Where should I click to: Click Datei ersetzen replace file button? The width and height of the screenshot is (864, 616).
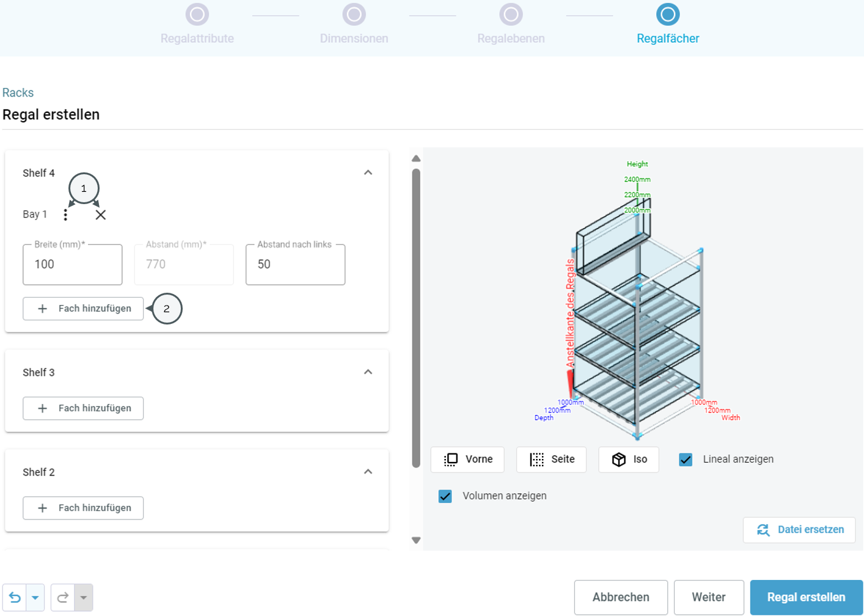[799, 530]
